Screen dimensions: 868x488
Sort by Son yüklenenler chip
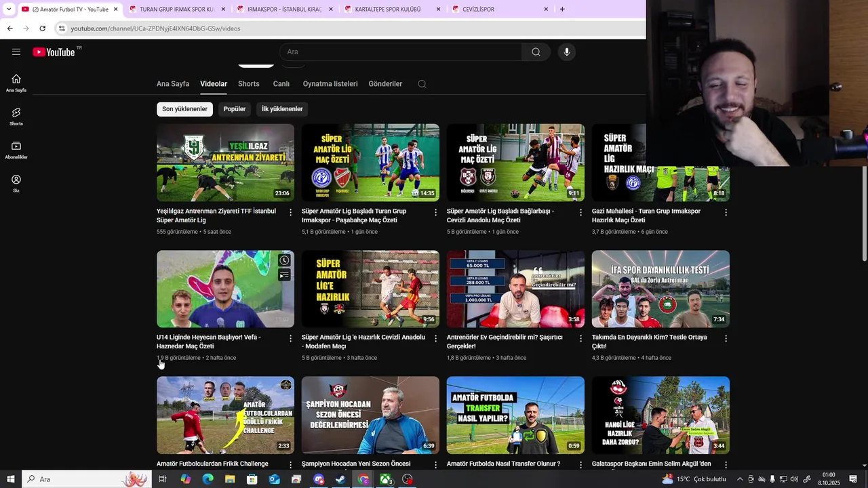pyautogui.click(x=184, y=109)
